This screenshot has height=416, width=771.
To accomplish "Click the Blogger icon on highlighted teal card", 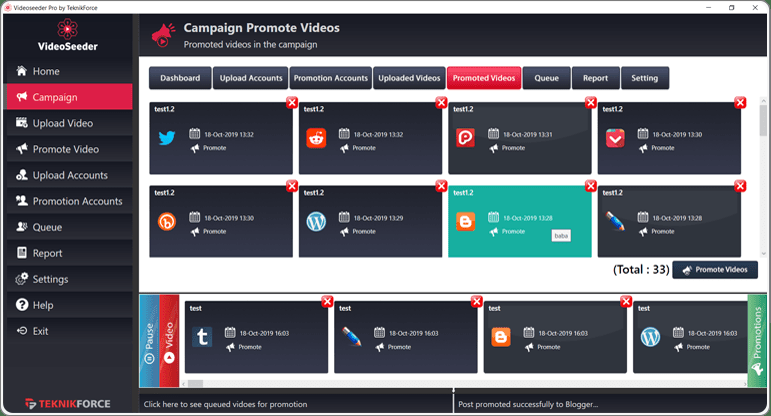I will point(465,222).
